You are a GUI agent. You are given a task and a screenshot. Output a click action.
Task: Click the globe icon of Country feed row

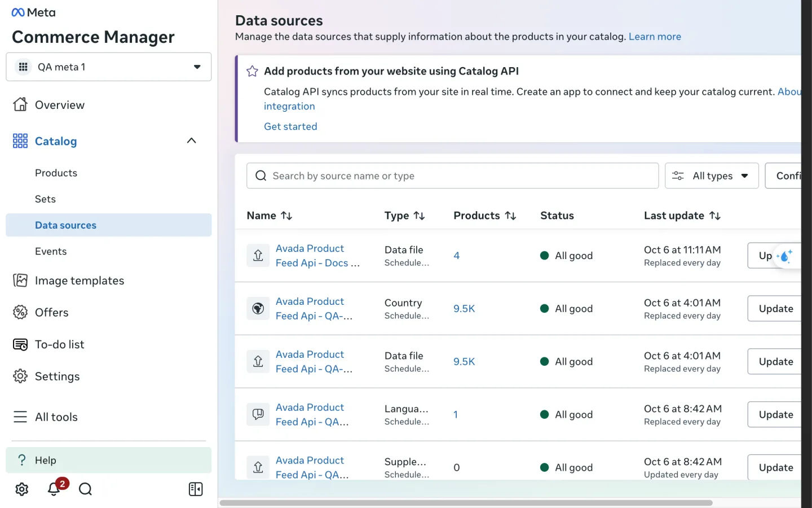coord(258,309)
